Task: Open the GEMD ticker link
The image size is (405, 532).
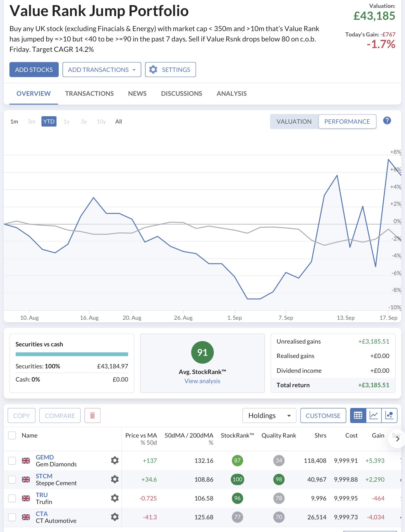Action: coord(45,457)
